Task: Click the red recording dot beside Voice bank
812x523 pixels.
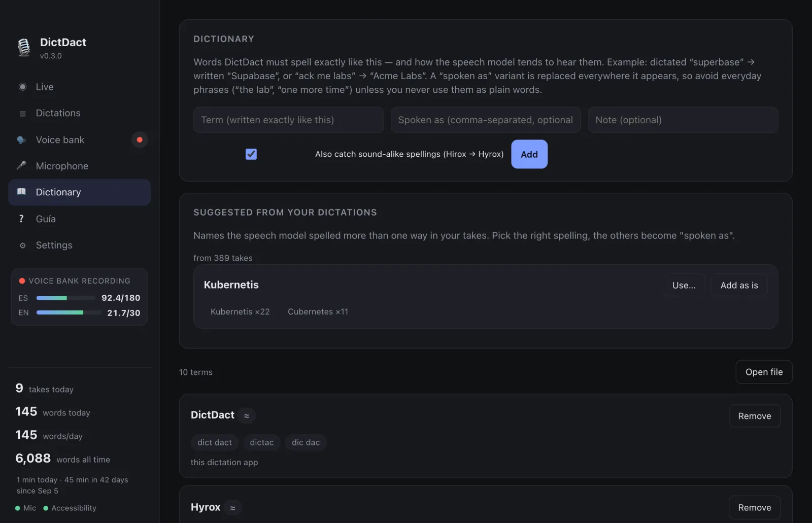Action: coord(140,140)
